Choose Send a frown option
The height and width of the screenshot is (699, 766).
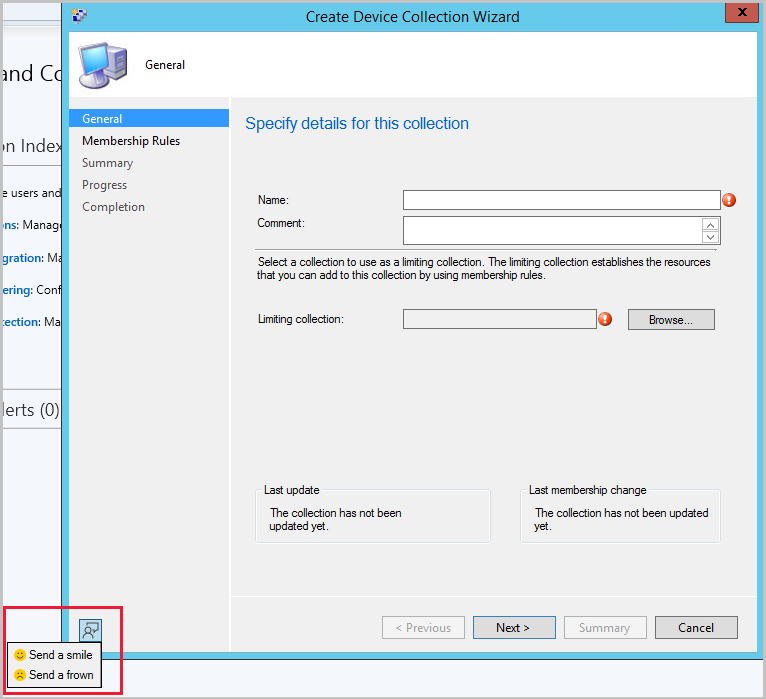(54, 675)
